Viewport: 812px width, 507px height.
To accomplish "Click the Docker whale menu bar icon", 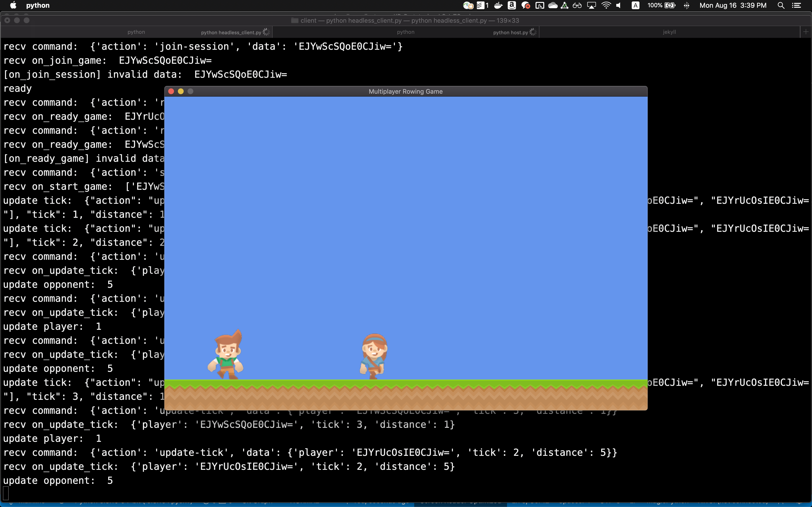I will [498, 5].
